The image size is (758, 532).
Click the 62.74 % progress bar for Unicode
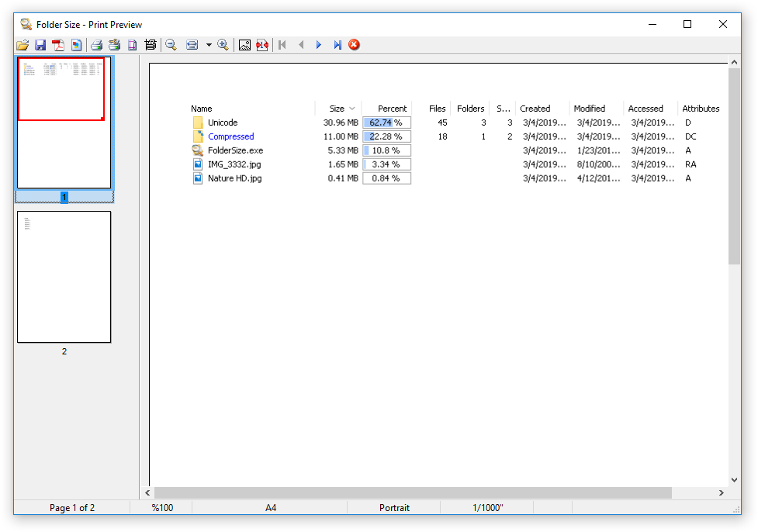(386, 123)
